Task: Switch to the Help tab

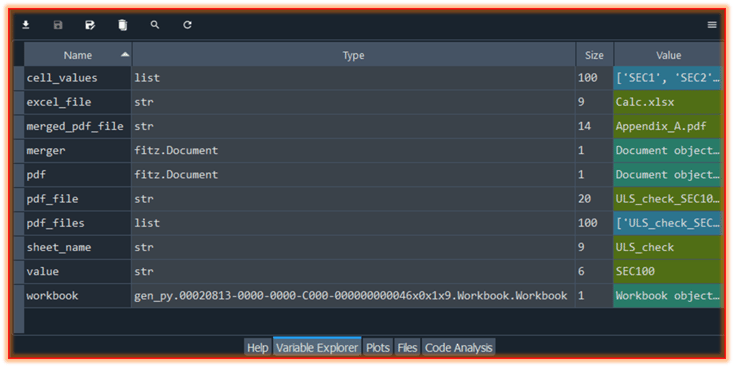Action: point(258,348)
